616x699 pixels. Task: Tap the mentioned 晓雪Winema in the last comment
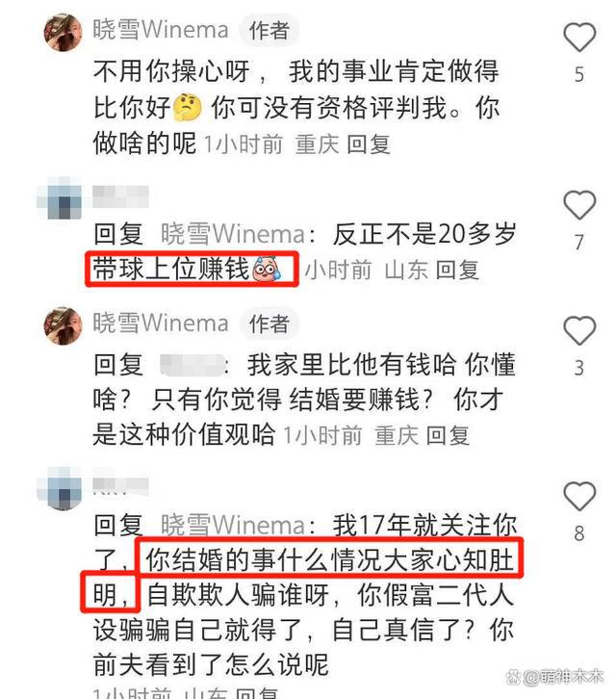(x=233, y=525)
